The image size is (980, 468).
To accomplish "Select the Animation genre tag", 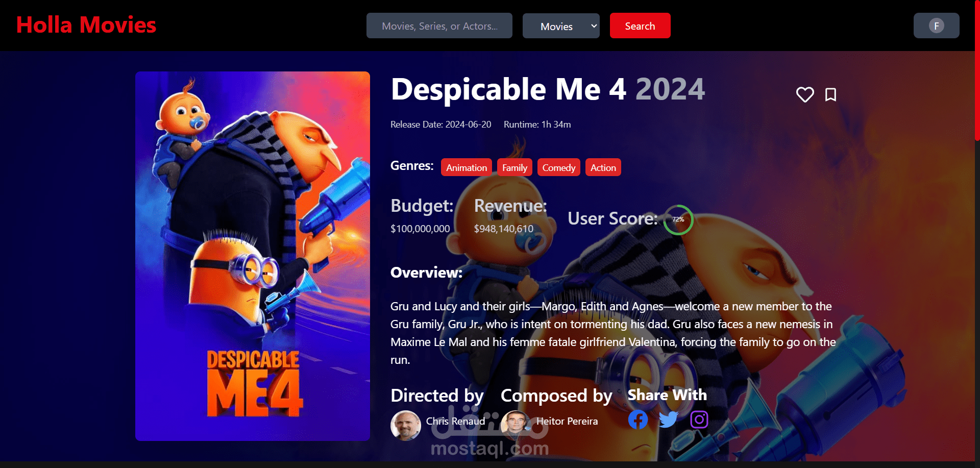I will click(467, 167).
